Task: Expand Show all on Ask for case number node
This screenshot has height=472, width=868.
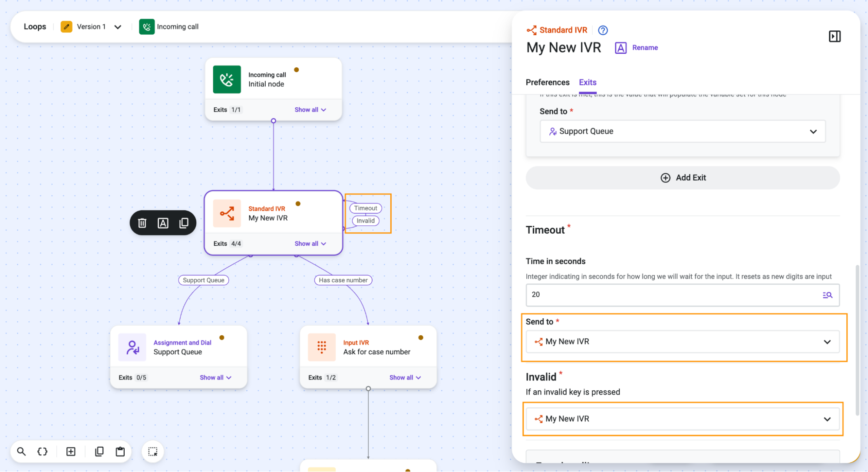Action: (405, 378)
